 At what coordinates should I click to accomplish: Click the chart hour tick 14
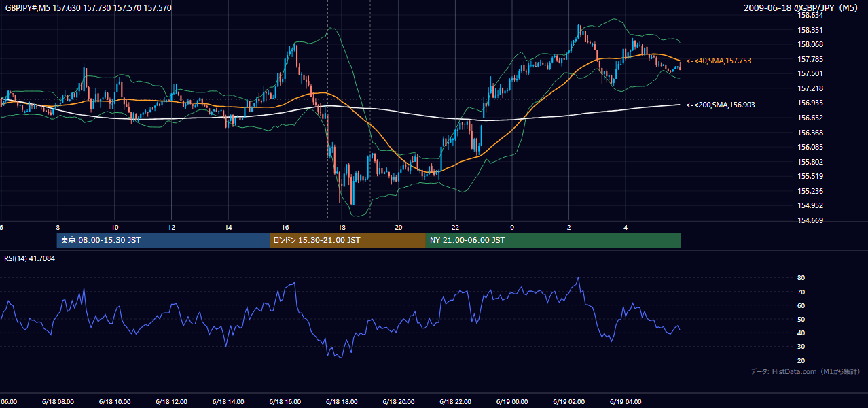point(228,227)
